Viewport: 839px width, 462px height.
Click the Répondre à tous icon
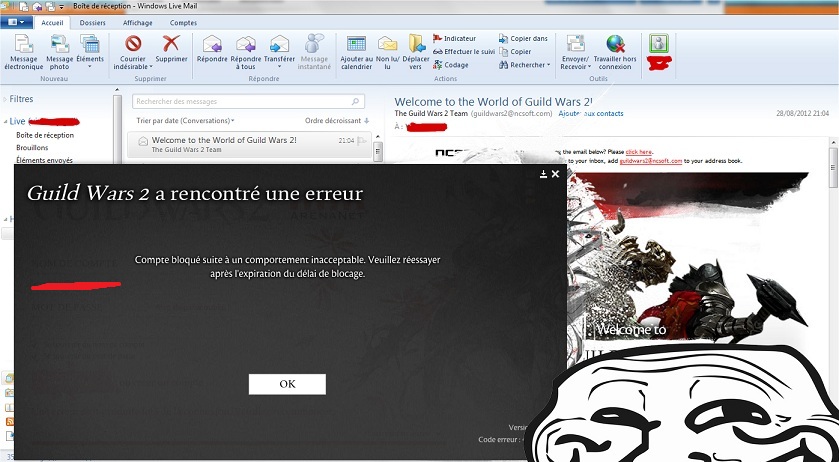245,43
